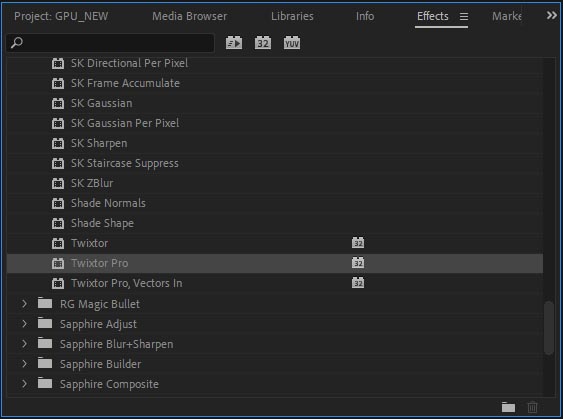
Task: Click the SK Gaussian Per Pixel effect icon
Action: (x=58, y=123)
